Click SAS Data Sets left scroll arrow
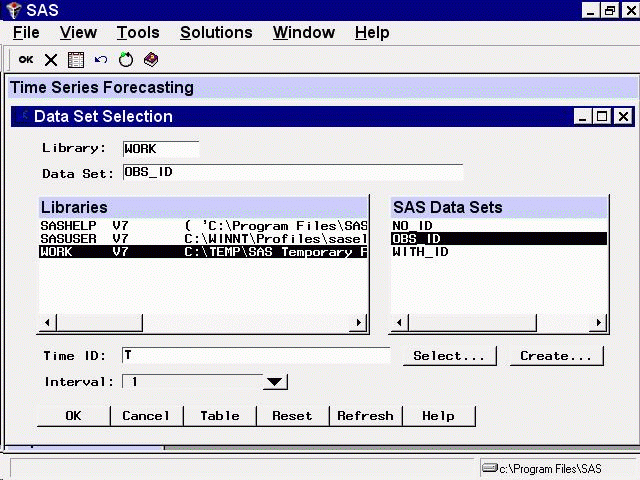The width and height of the screenshot is (640, 480). click(399, 323)
